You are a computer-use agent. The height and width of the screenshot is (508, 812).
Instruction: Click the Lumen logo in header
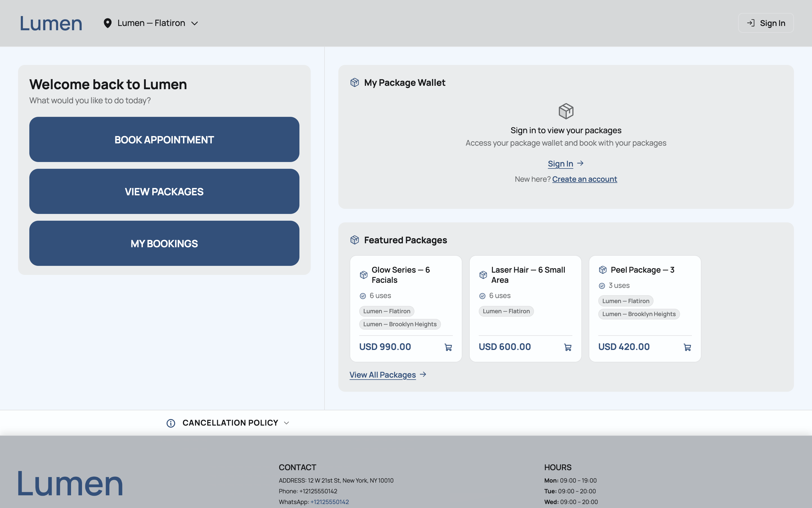pos(51,23)
